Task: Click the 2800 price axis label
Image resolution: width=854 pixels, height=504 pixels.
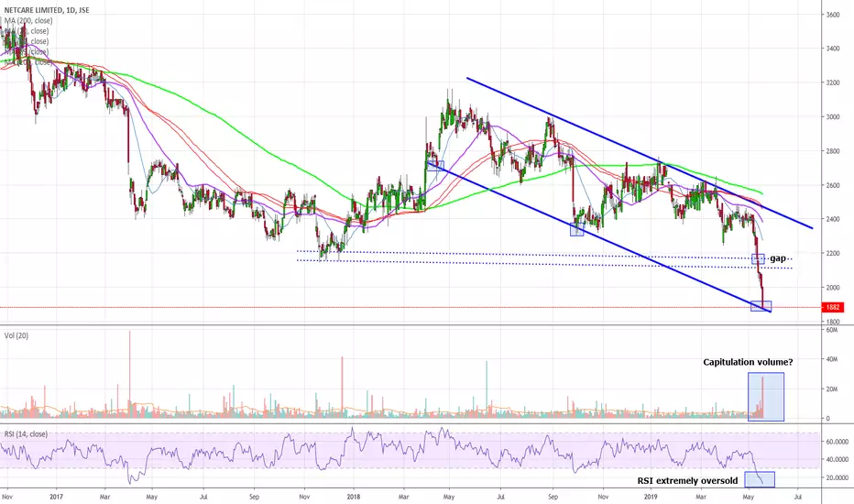Action: [833, 151]
